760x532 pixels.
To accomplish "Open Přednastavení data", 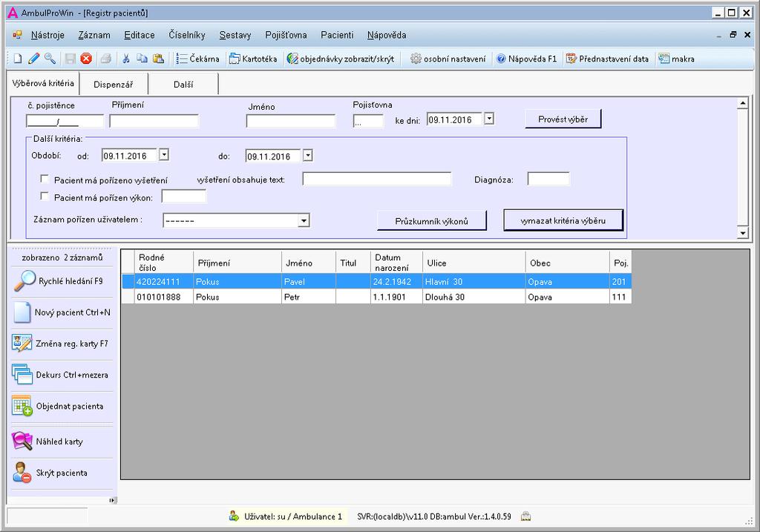I will click(607, 59).
